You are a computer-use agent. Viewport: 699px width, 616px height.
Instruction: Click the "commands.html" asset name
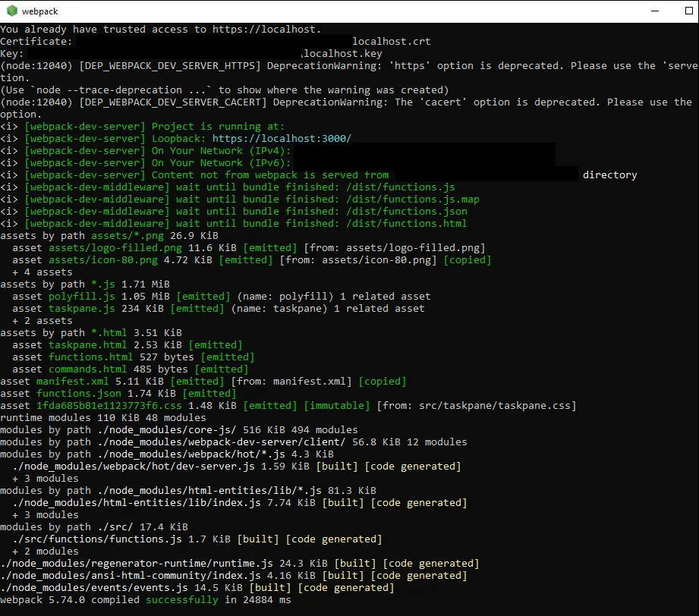[88, 369]
